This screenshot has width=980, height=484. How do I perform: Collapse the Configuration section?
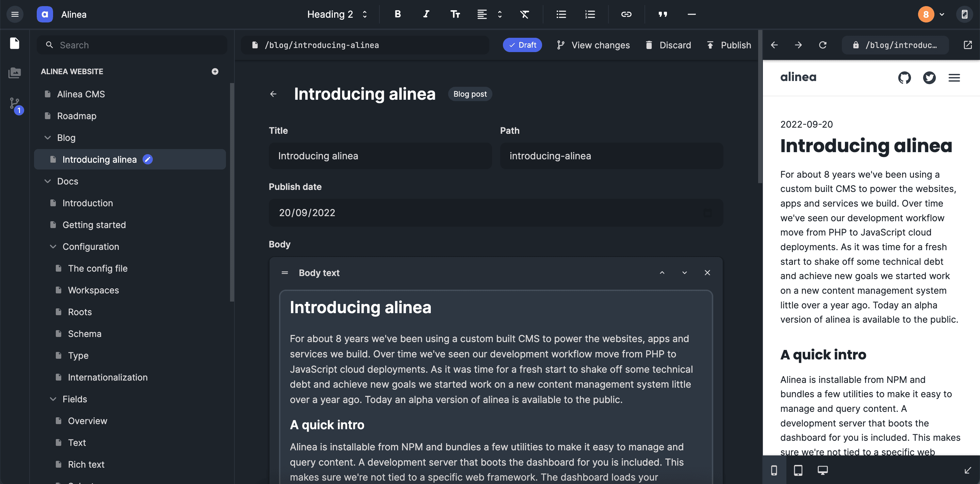pyautogui.click(x=53, y=246)
